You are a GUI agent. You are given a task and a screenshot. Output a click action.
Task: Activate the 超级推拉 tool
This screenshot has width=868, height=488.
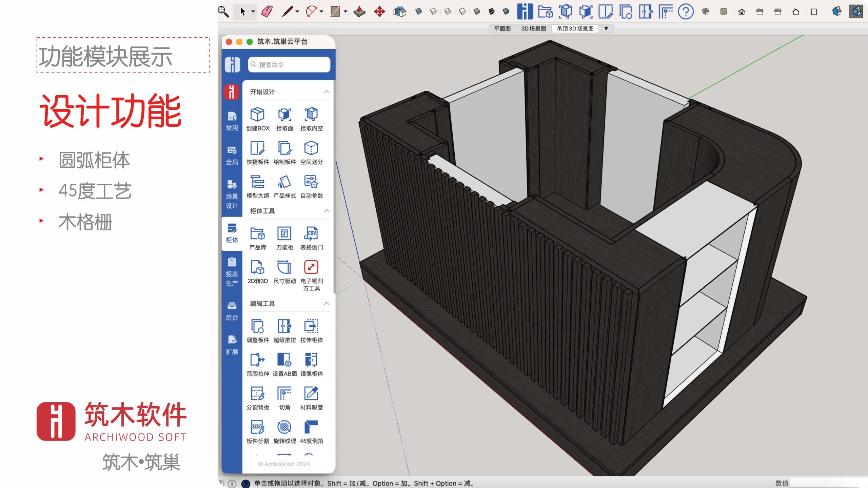284,326
